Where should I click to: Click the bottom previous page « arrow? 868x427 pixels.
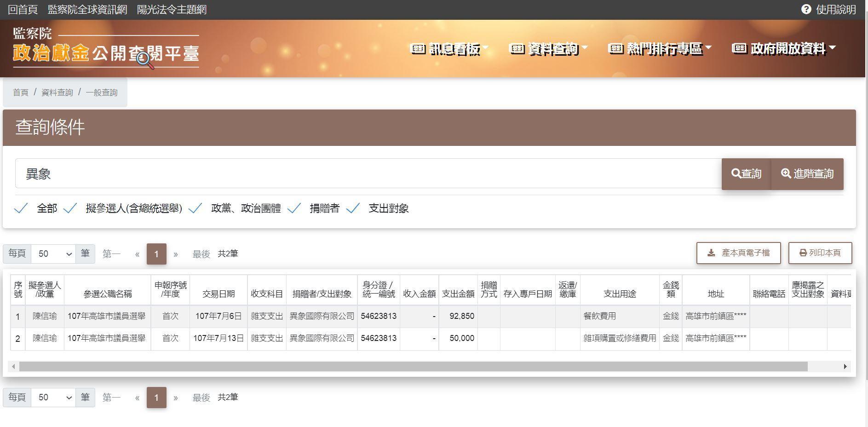pos(137,398)
